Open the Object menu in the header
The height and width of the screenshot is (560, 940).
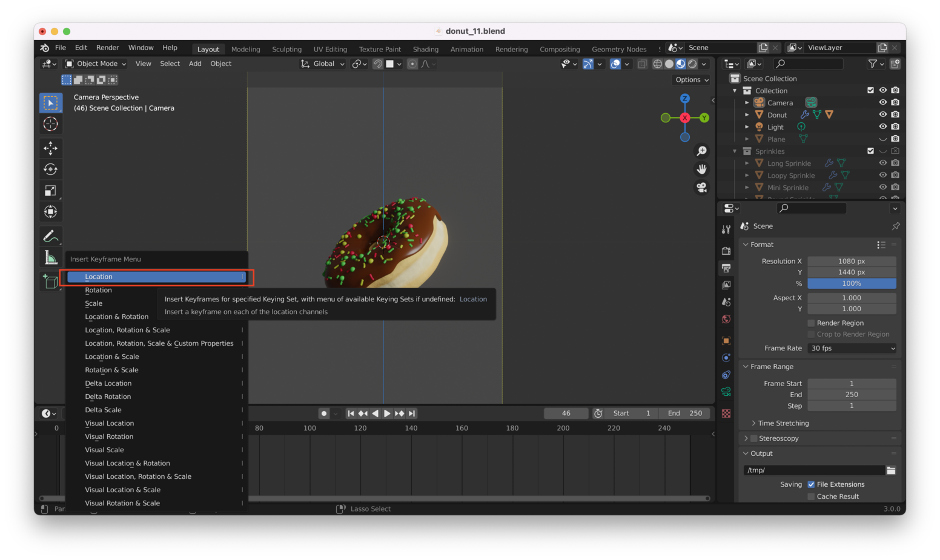click(220, 64)
